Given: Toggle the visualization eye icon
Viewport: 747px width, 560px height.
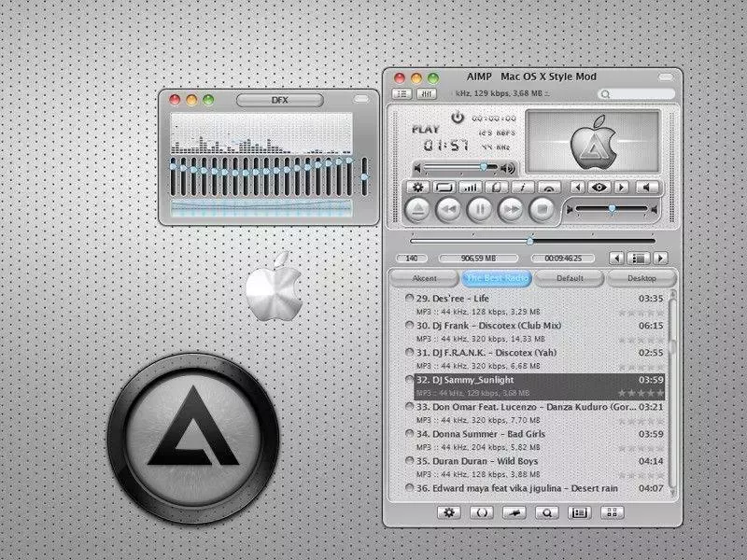Looking at the screenshot, I should tap(599, 187).
